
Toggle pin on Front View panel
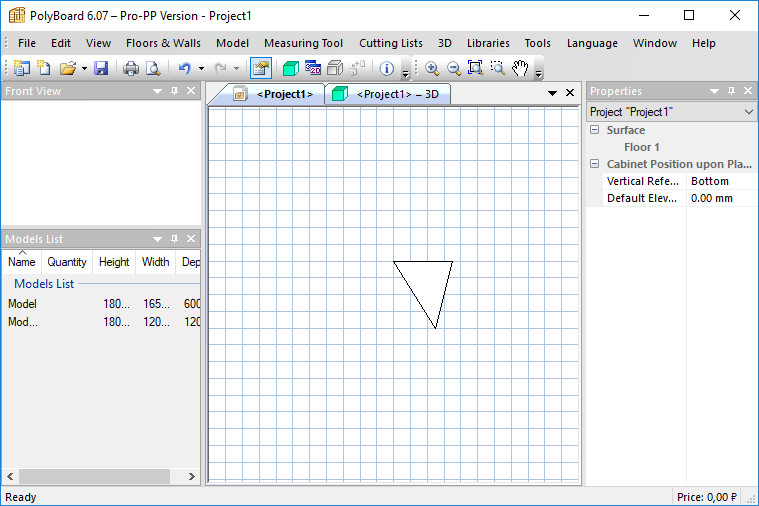tap(174, 91)
